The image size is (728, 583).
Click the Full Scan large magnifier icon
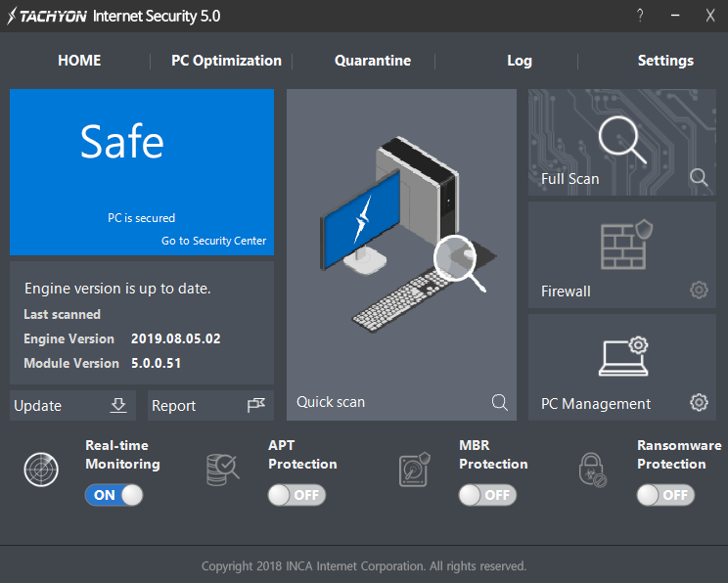point(622,139)
